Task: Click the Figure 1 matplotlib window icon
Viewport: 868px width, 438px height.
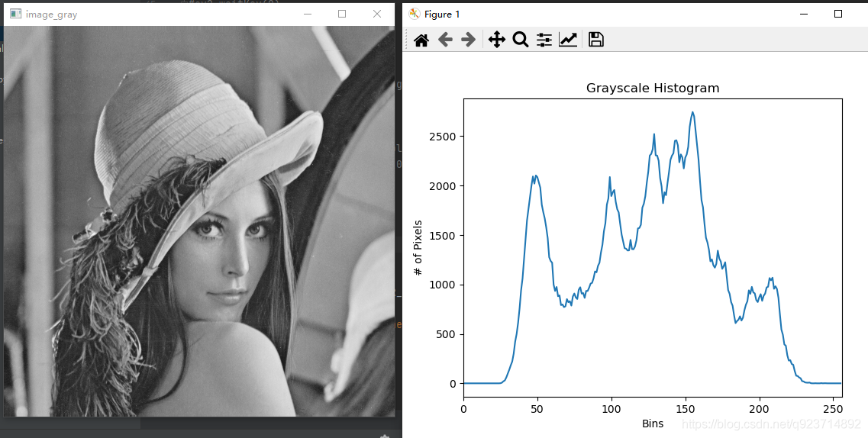Action: tap(414, 14)
